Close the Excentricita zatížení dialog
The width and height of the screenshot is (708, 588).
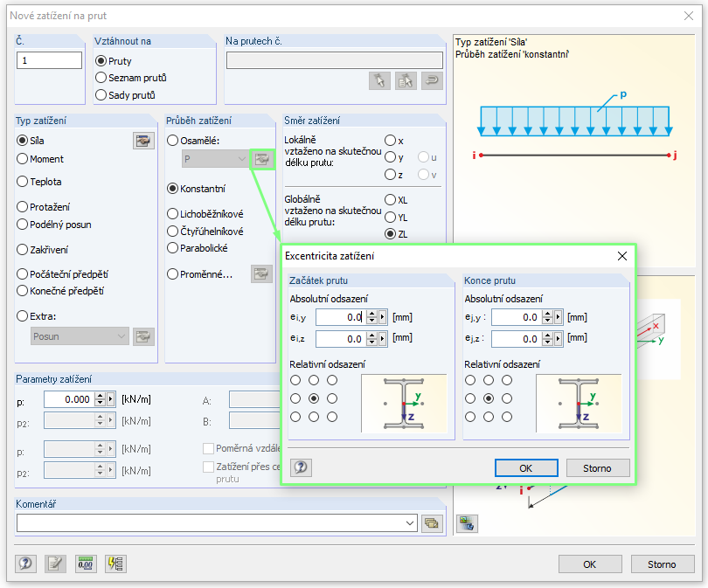click(x=622, y=256)
